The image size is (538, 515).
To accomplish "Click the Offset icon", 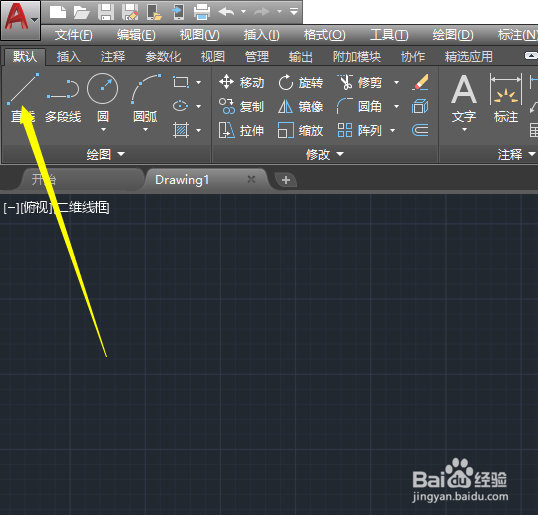I will pos(420,130).
